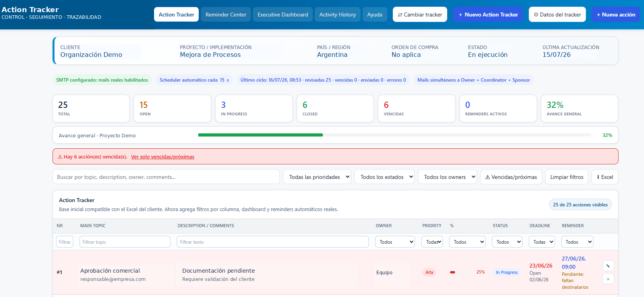Image resolution: width=644 pixels, height=297 pixels.
Task: Toggle the Vencidas/próximas filter button
Action: [511, 177]
